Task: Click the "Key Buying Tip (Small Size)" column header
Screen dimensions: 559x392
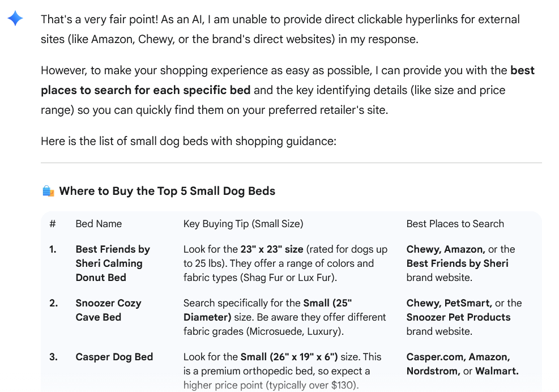Action: pyautogui.click(x=243, y=224)
